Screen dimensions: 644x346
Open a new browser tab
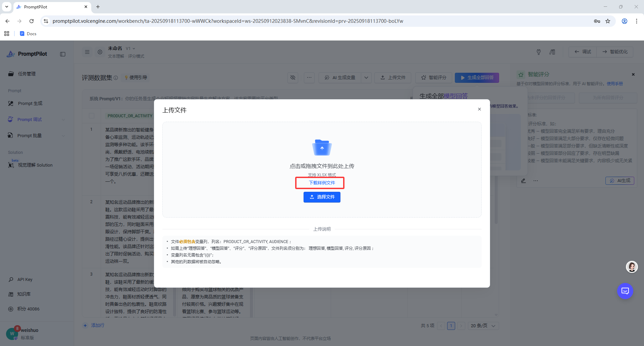click(98, 7)
